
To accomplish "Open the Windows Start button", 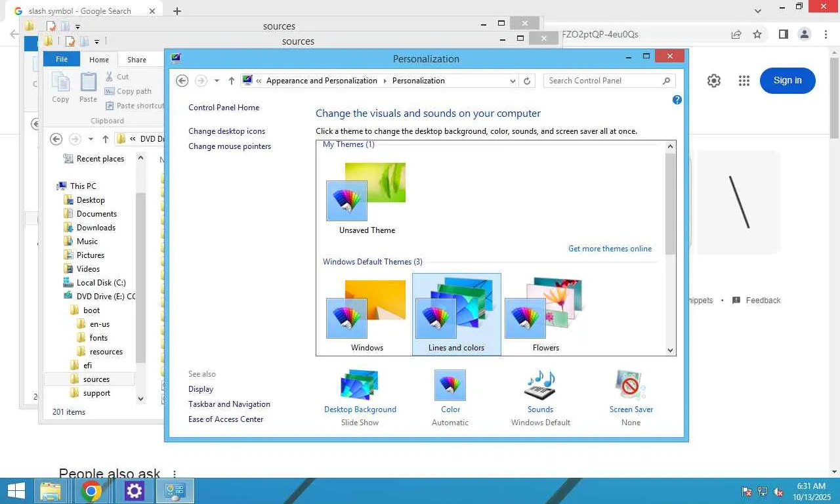I will coord(16,491).
